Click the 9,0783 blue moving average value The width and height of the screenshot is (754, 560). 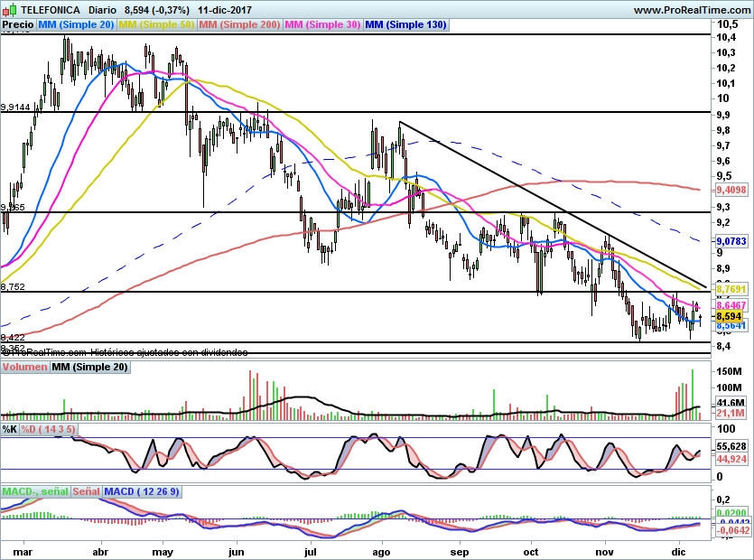click(731, 241)
